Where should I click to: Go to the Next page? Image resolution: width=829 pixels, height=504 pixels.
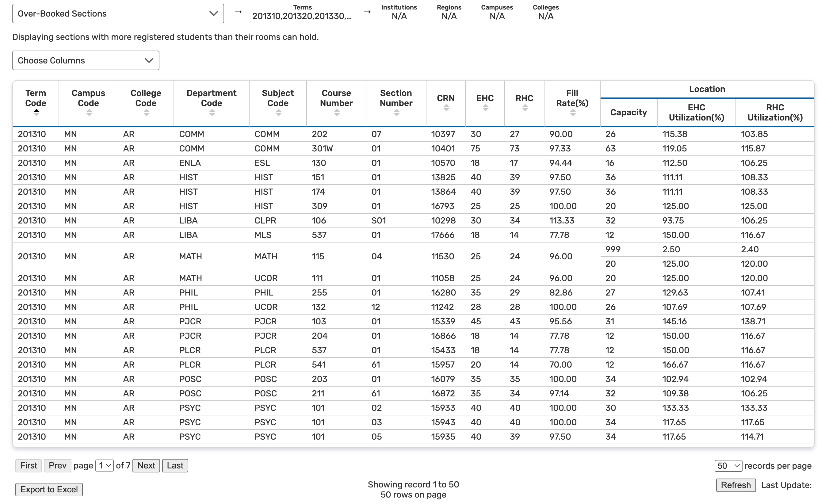coord(146,466)
